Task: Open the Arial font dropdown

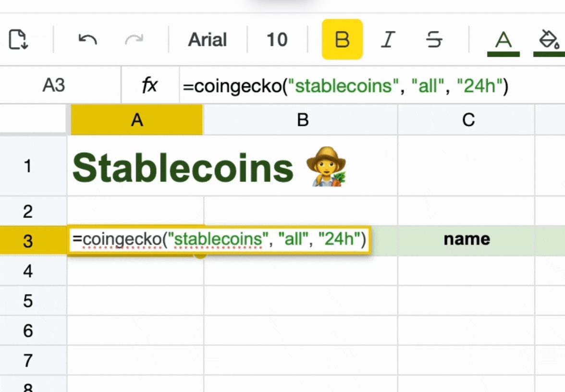Action: (x=207, y=39)
